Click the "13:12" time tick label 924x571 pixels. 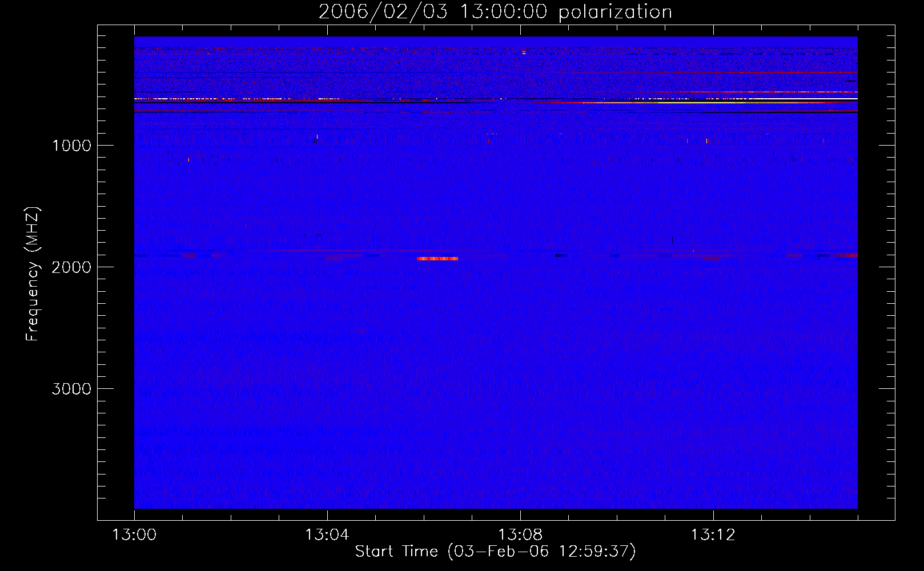click(713, 535)
